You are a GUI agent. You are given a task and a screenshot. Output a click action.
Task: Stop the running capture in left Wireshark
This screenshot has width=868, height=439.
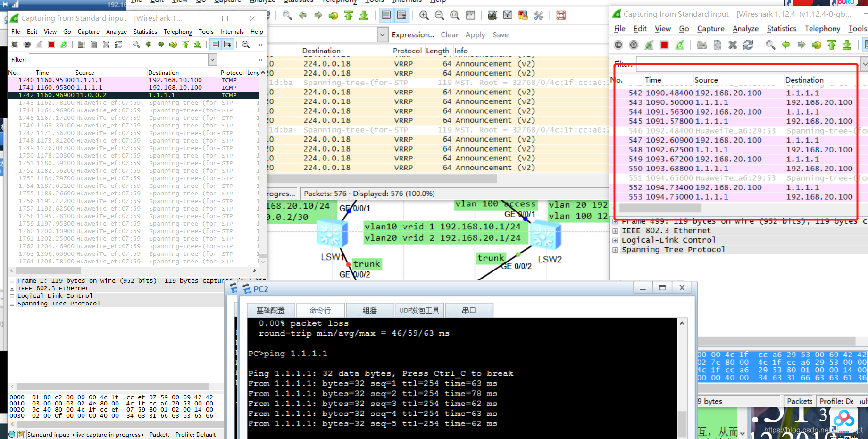(x=51, y=44)
